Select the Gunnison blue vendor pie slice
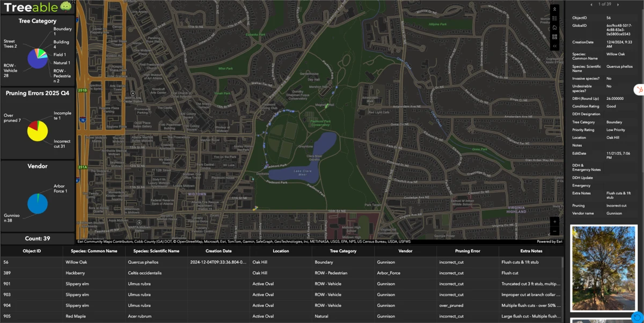The height and width of the screenshot is (323, 644). [x=38, y=204]
